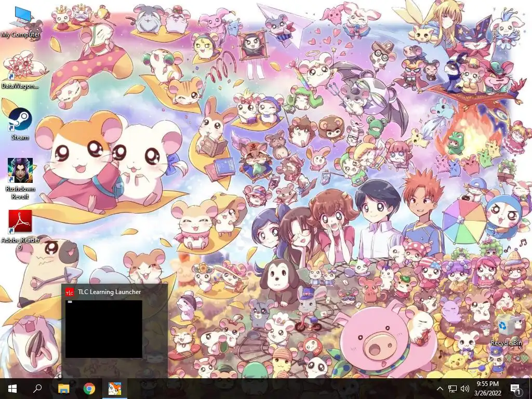
Task: Click the red TLC logo in preview header
Action: click(70, 292)
